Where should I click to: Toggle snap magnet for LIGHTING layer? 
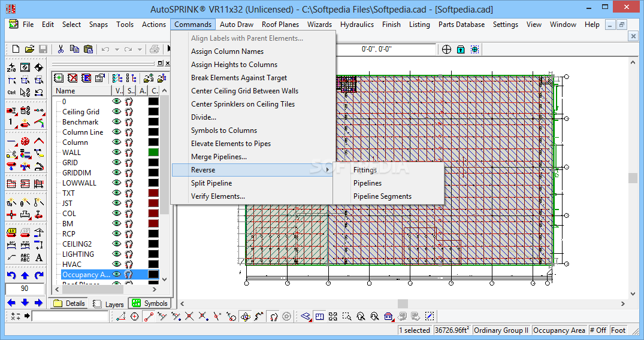129,254
